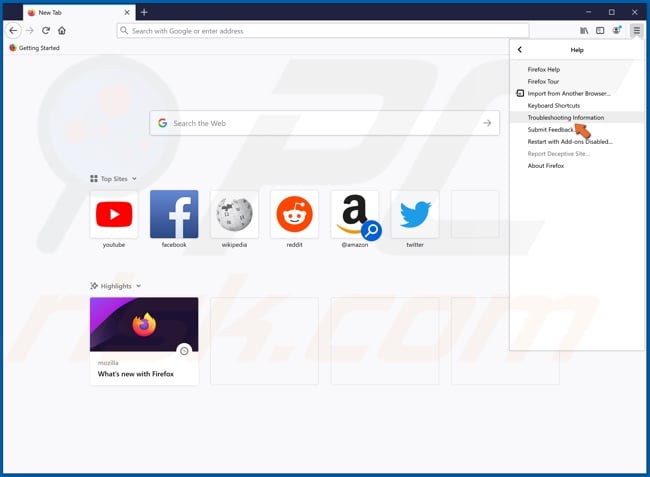Click the Search the Web box
The height and width of the screenshot is (477, 650).
click(324, 123)
